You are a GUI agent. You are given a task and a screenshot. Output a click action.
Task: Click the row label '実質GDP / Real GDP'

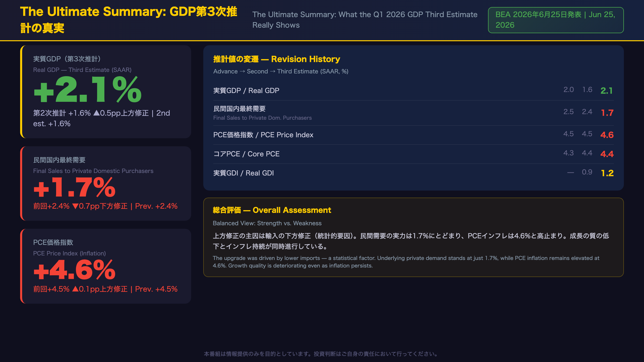pyautogui.click(x=246, y=90)
